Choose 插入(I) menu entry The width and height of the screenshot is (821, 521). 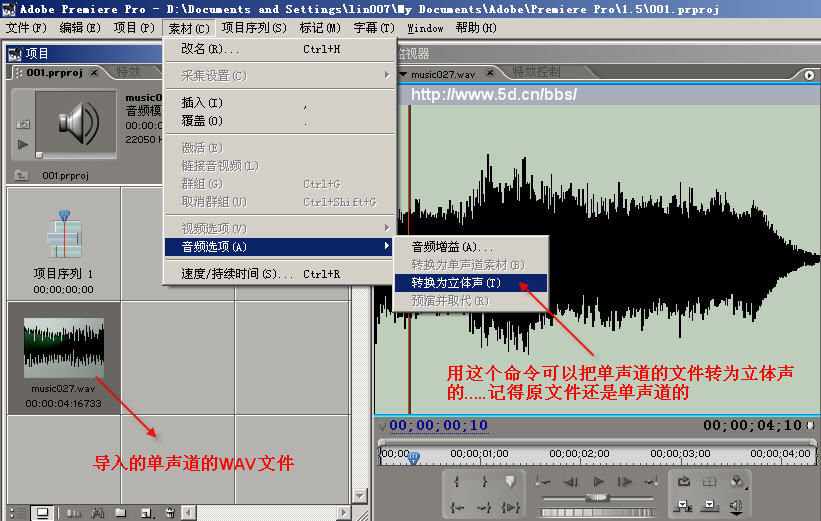tap(279, 103)
